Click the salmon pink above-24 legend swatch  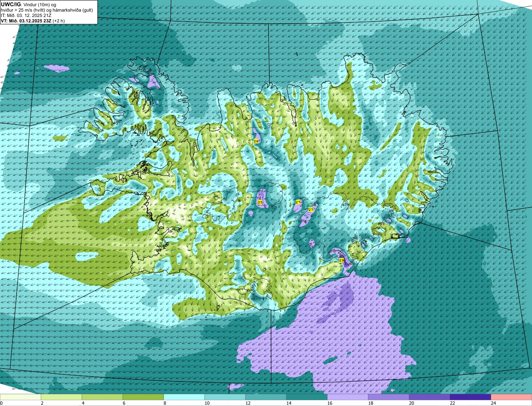tap(511, 397)
